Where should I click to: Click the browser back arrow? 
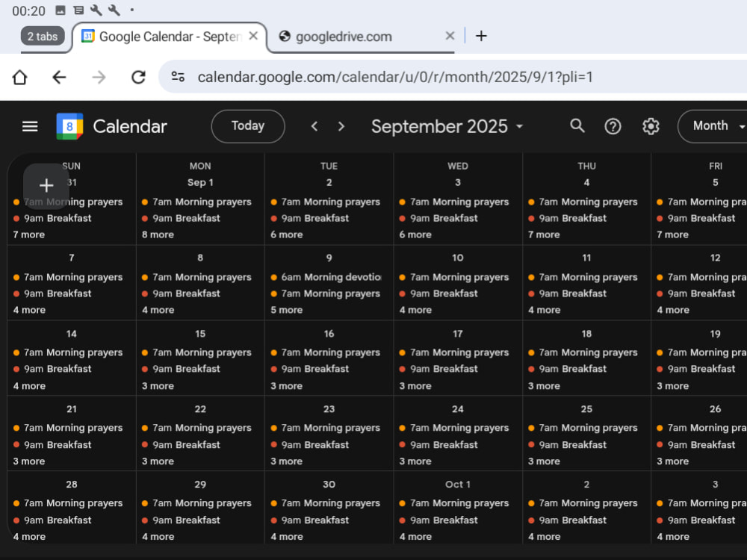pyautogui.click(x=59, y=77)
